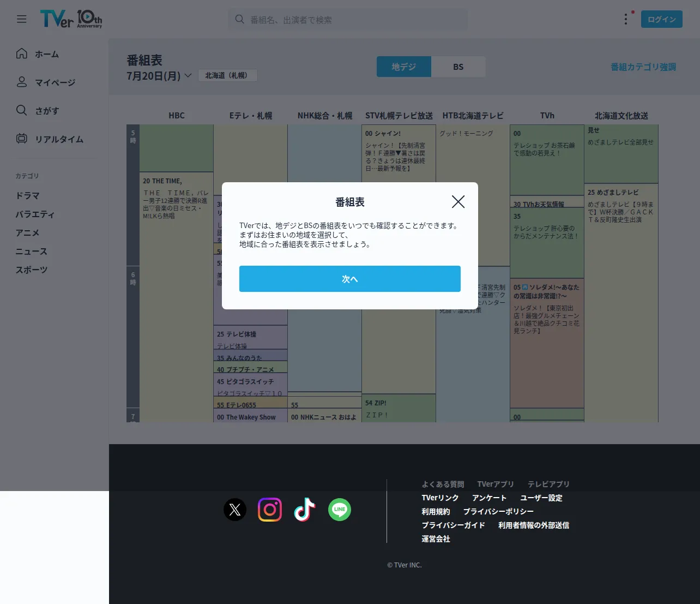
Task: Click the さがす magnifier icon in the sidebar
Action: [22, 110]
